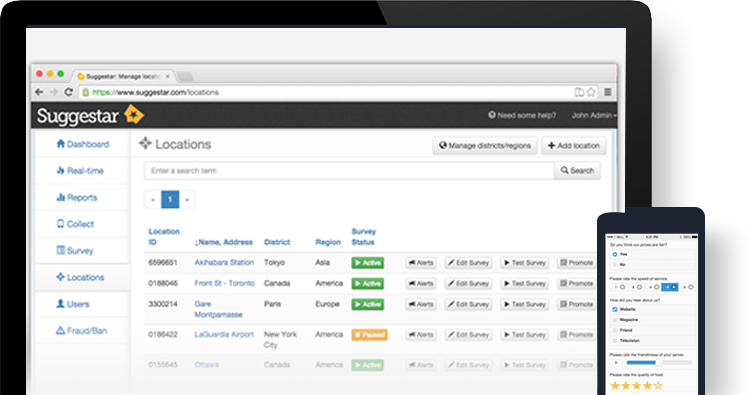Click the browser forward arrow
This screenshot has height=395, width=749.
pos(54,92)
